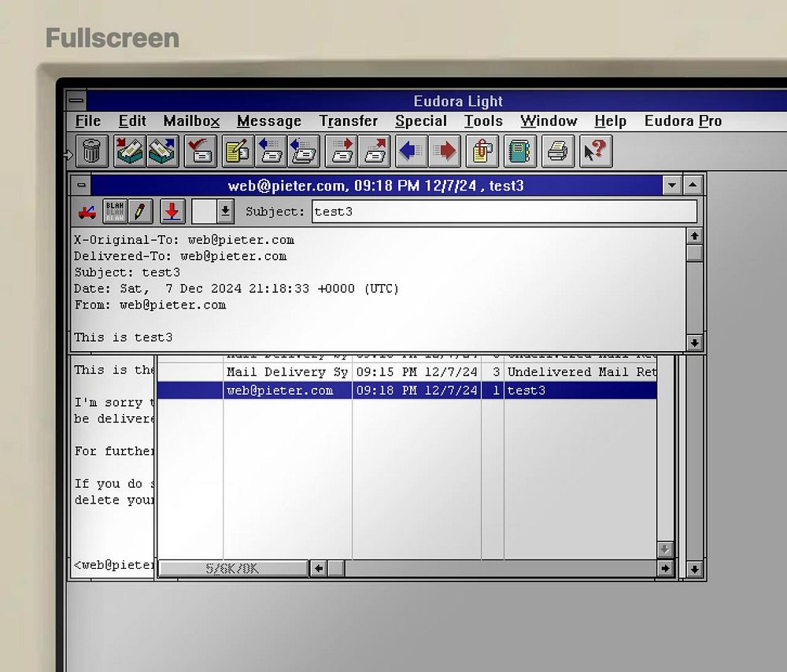The image size is (787, 672).
Task: Open the Address Book icon
Action: click(519, 150)
